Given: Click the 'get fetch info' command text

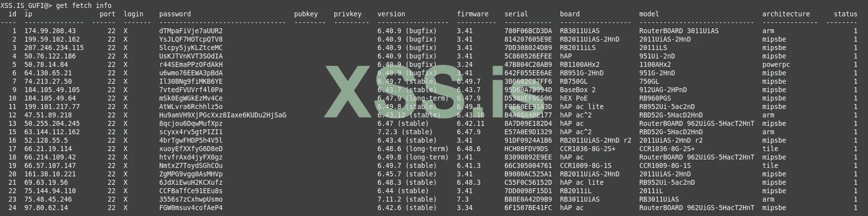Looking at the screenshot, I should coord(83,5).
